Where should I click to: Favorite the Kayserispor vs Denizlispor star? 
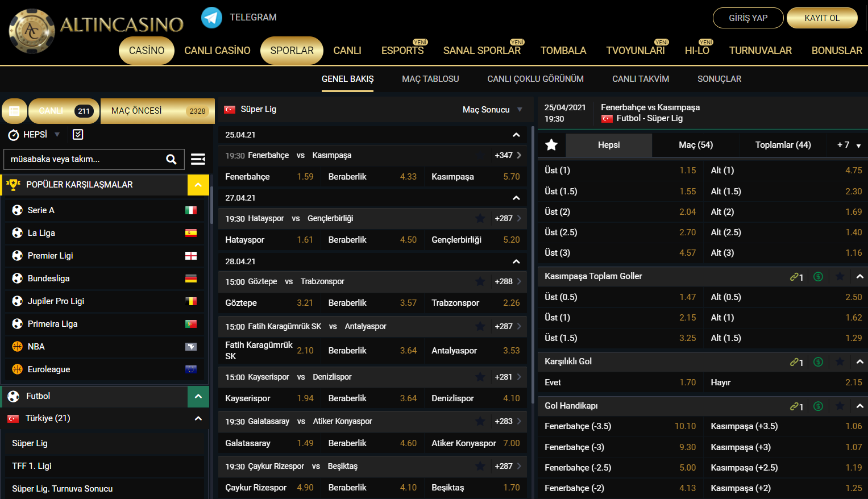pos(480,377)
